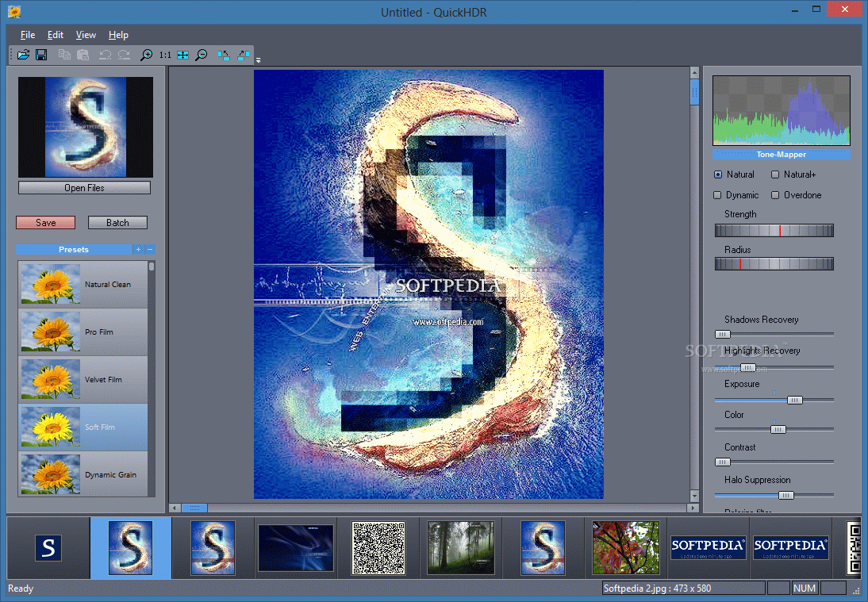This screenshot has height=602, width=868.
Task: Click the QuickHDR sunflower app icon in title bar
Action: point(14,11)
